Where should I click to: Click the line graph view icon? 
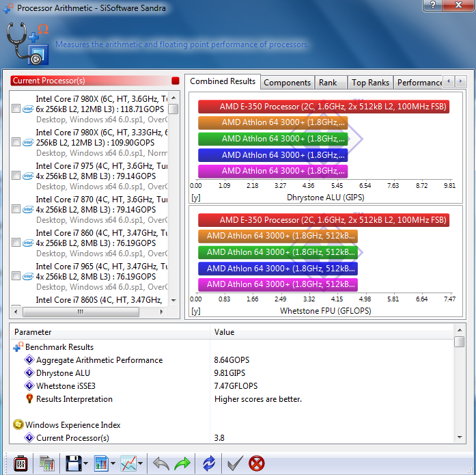128,463
